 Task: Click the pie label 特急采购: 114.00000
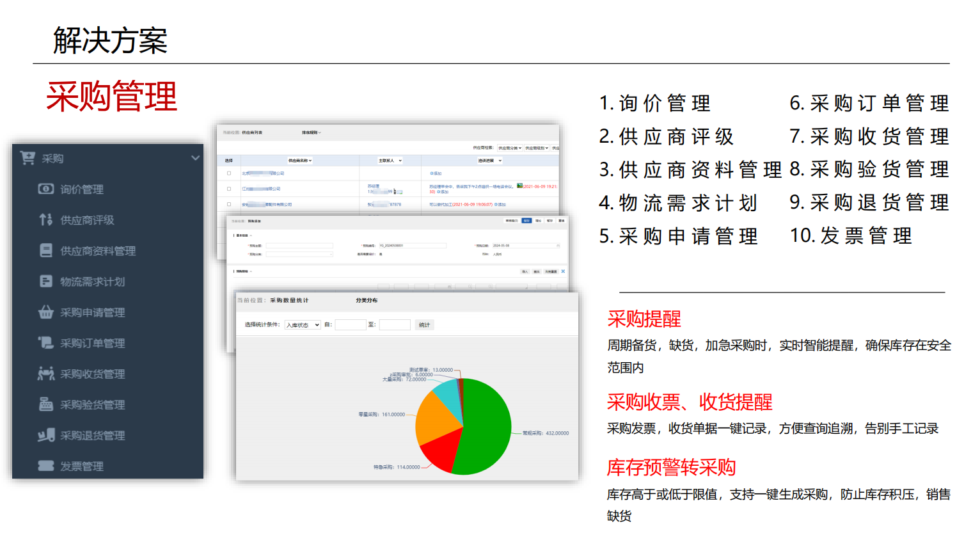click(x=397, y=467)
